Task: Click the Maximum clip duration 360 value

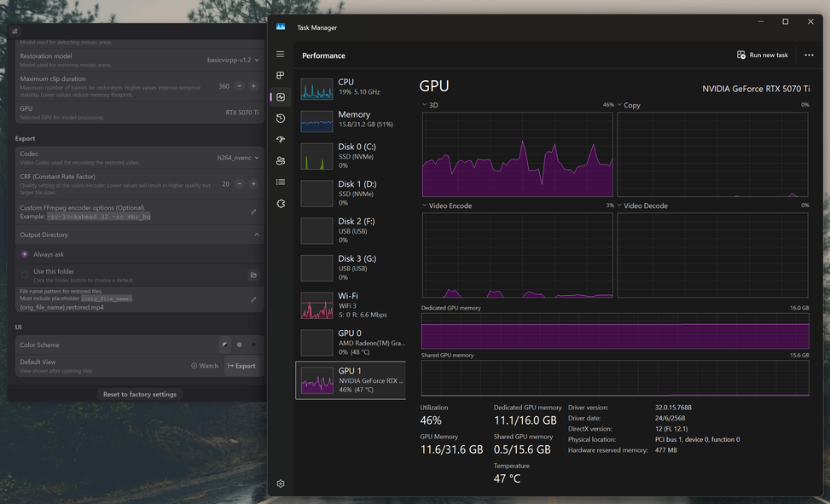Action: pyautogui.click(x=223, y=86)
